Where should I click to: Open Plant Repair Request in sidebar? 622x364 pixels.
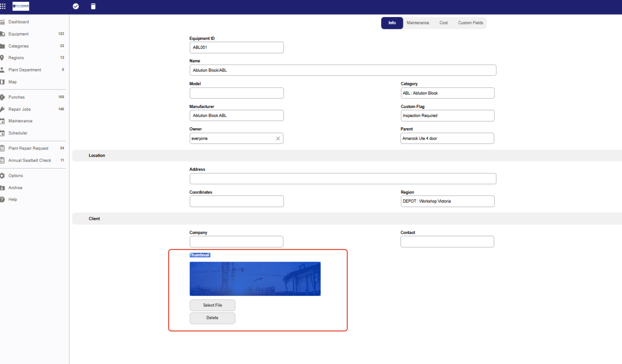point(28,148)
